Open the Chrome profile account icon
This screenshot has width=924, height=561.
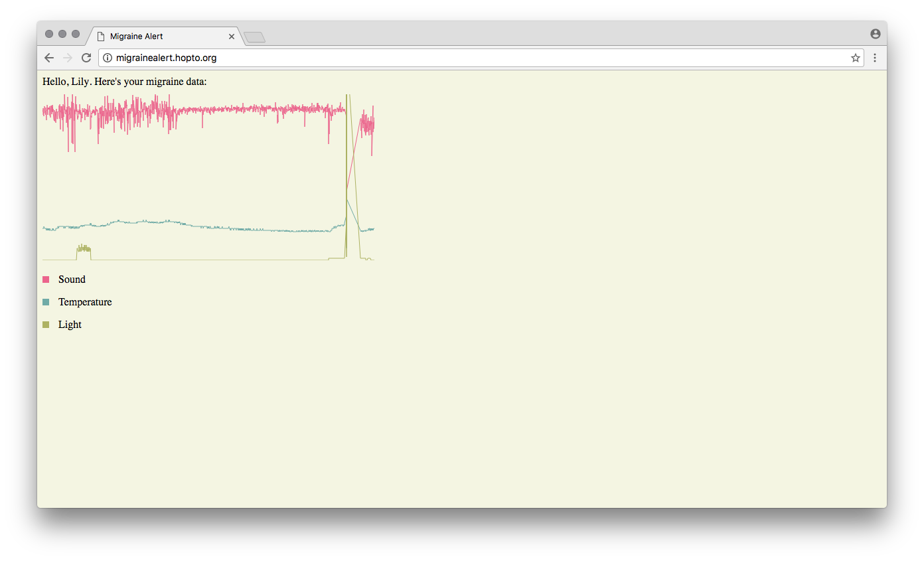coord(875,33)
